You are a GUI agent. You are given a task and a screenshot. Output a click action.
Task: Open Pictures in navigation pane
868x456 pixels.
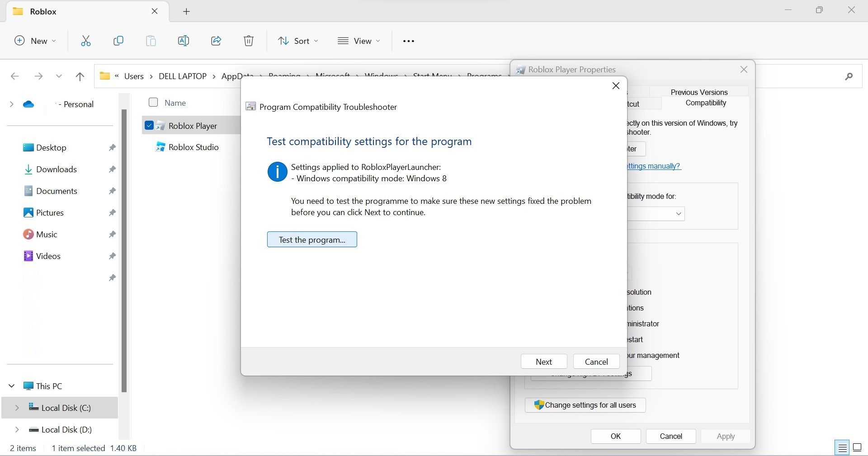pos(49,212)
